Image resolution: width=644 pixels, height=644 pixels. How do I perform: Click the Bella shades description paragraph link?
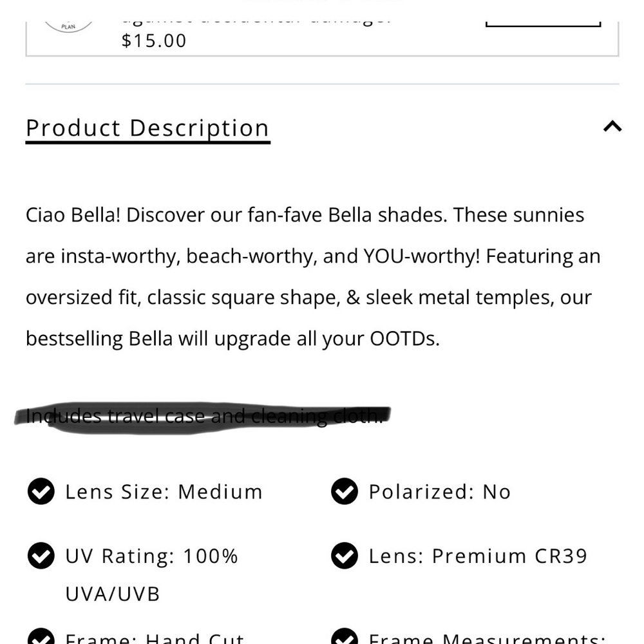click(x=313, y=277)
